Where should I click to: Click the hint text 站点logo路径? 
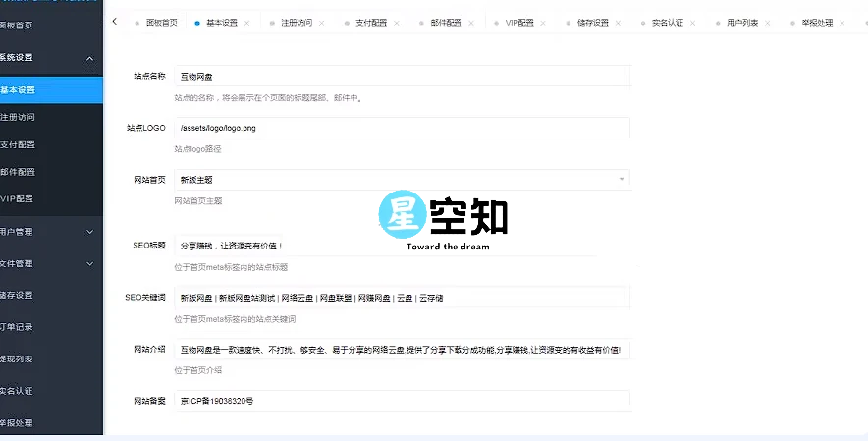pyautogui.click(x=197, y=149)
